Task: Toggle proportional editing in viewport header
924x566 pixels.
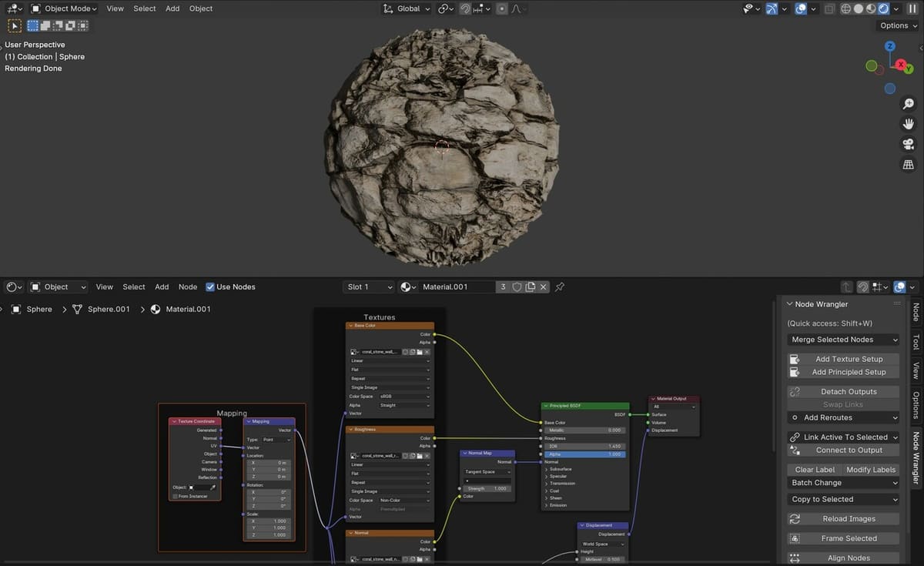Action: pyautogui.click(x=502, y=9)
